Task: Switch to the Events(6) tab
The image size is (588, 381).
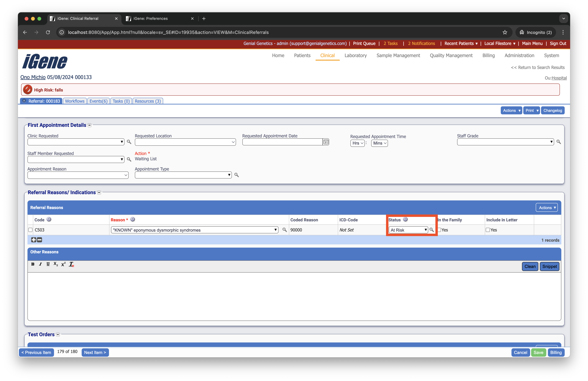Action: [98, 101]
